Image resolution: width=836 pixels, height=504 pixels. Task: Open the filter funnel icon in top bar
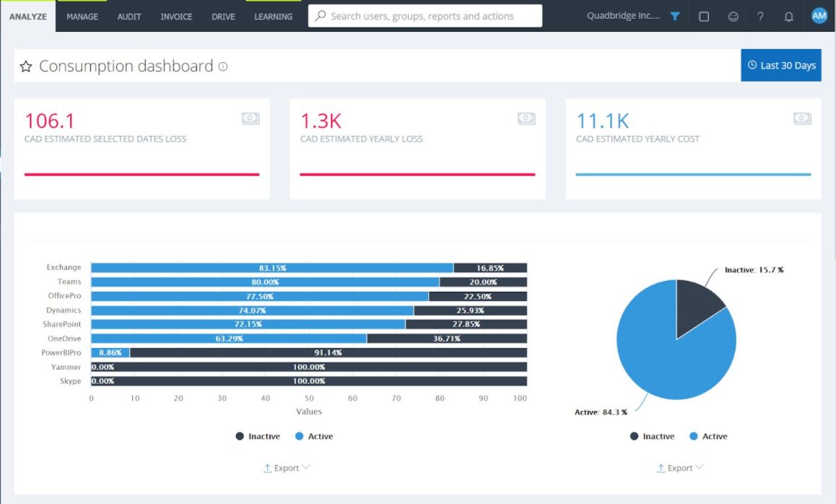pos(674,16)
